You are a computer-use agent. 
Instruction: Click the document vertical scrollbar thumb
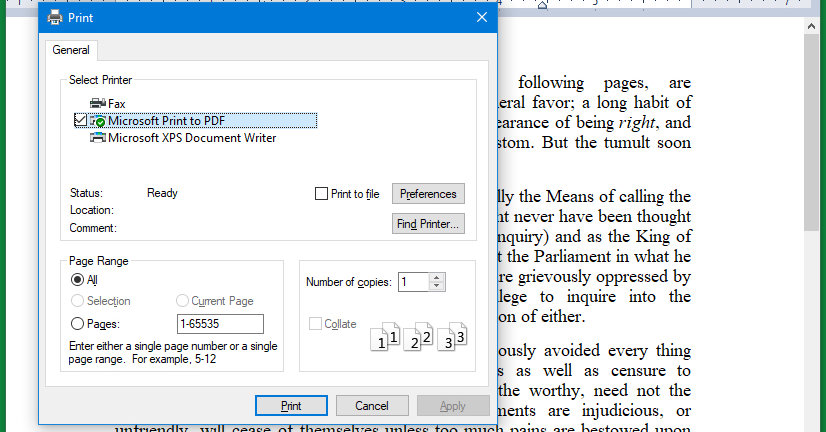(811, 132)
